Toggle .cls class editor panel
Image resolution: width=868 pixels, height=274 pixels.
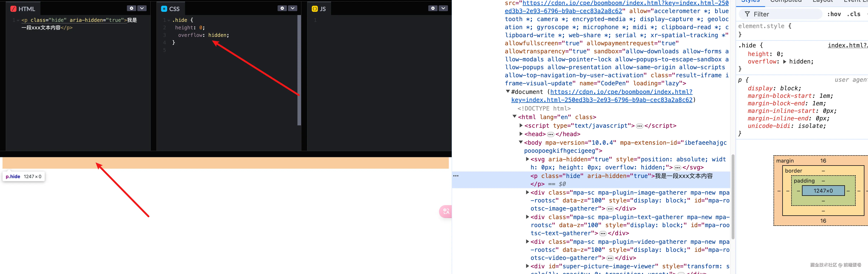click(x=853, y=14)
